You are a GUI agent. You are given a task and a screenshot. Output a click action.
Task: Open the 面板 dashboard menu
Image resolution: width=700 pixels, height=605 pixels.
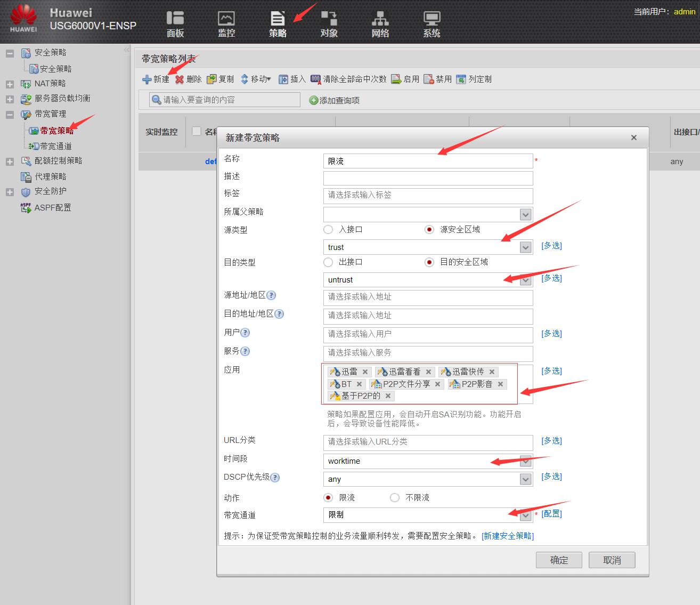click(176, 22)
